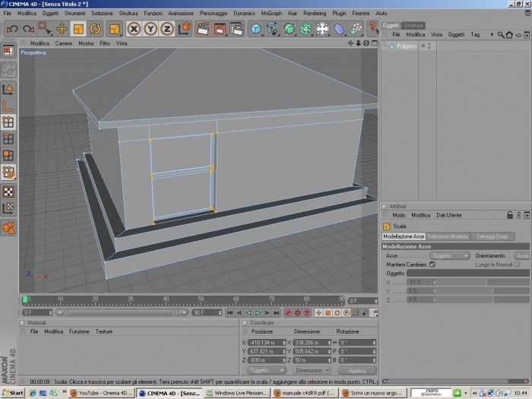Go to start of animation
532x399 pixels.
230,313
